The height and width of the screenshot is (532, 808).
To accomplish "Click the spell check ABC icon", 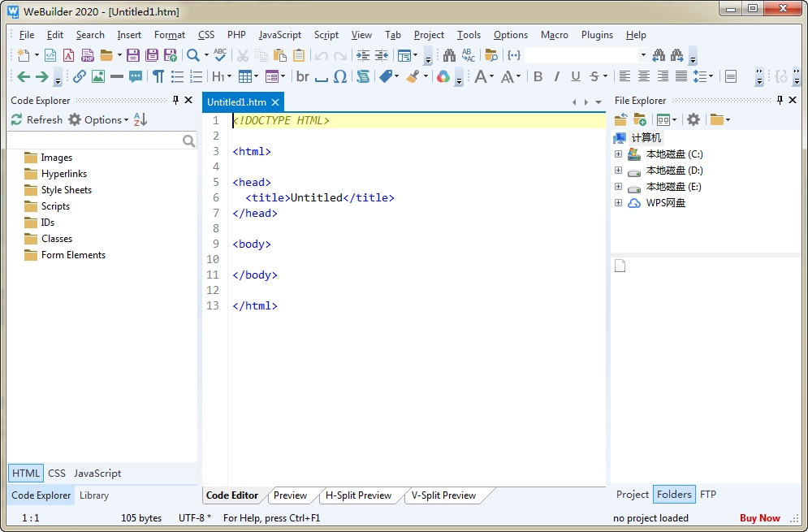I will (x=220, y=55).
